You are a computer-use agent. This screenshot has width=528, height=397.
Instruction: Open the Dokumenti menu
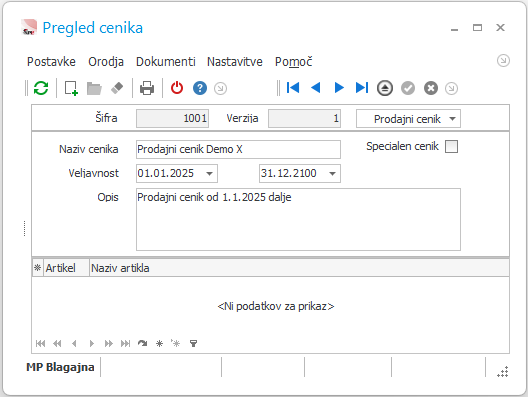[x=165, y=62]
